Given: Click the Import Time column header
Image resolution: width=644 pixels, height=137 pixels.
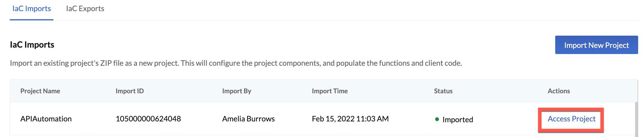Looking at the screenshot, I should [330, 91].
